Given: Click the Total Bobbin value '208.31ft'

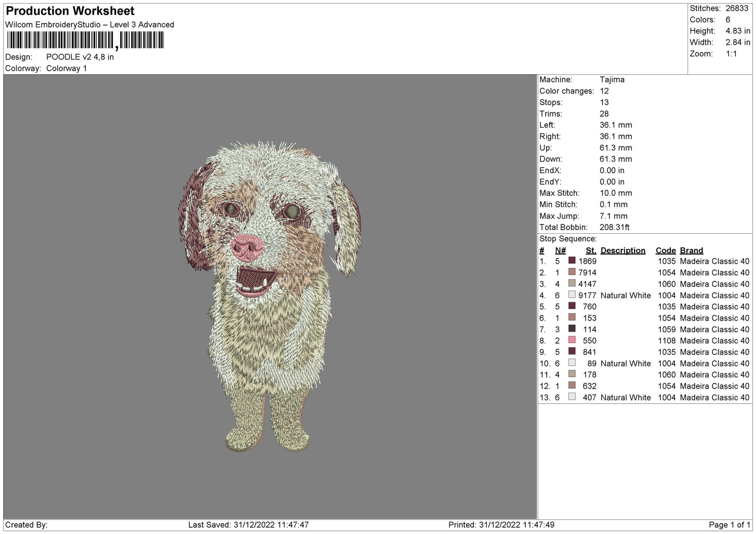Looking at the screenshot, I should 615,227.
